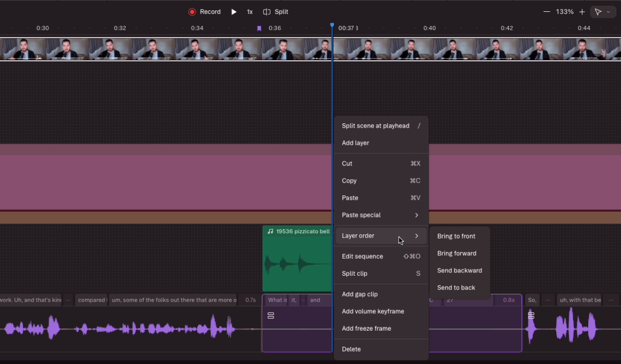This screenshot has width=621, height=364.
Task: Click the 0:32 mark on the ruler
Action: (x=120, y=28)
